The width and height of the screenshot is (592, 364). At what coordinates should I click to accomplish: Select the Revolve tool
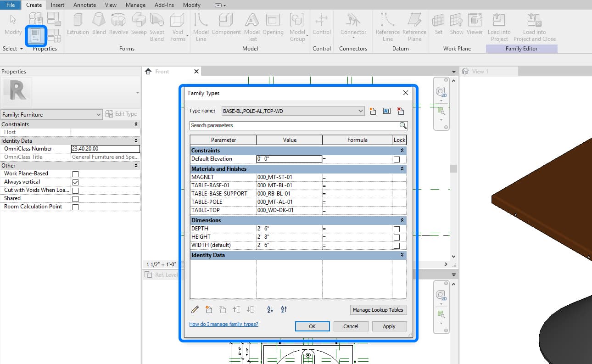(118, 25)
